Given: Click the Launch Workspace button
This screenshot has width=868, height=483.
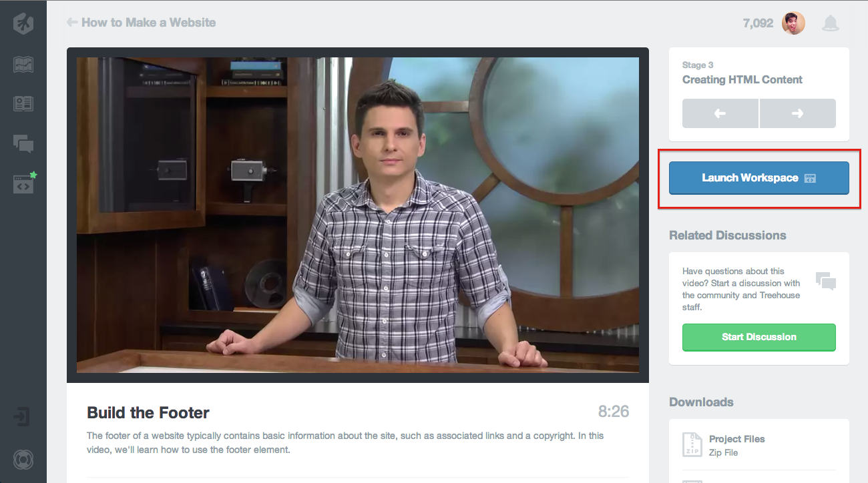Looking at the screenshot, I should click(759, 178).
